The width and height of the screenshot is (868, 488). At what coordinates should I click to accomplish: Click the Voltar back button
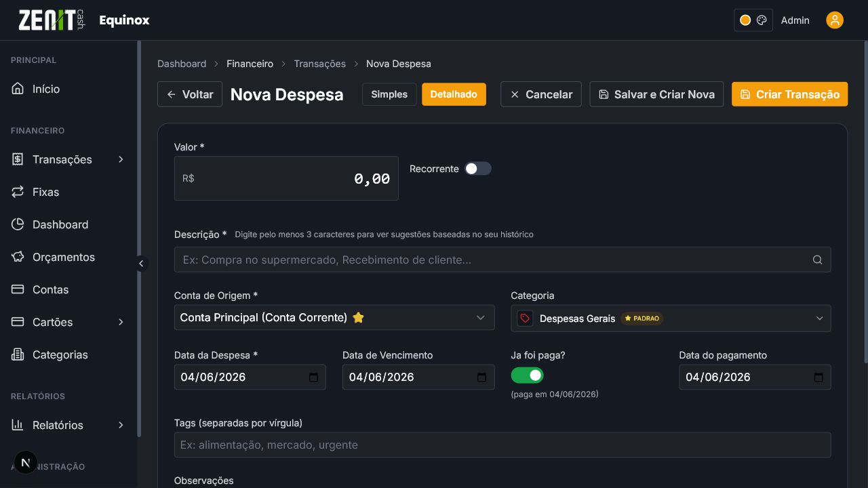pyautogui.click(x=190, y=94)
